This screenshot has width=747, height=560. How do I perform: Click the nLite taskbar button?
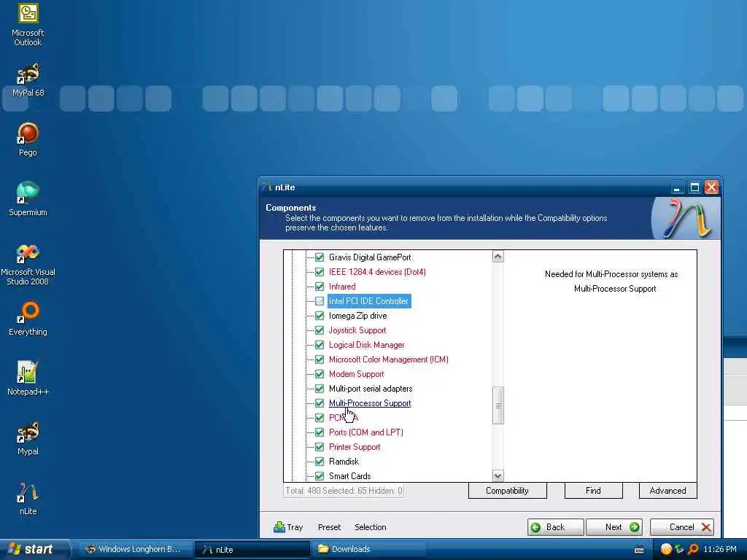[x=252, y=550]
